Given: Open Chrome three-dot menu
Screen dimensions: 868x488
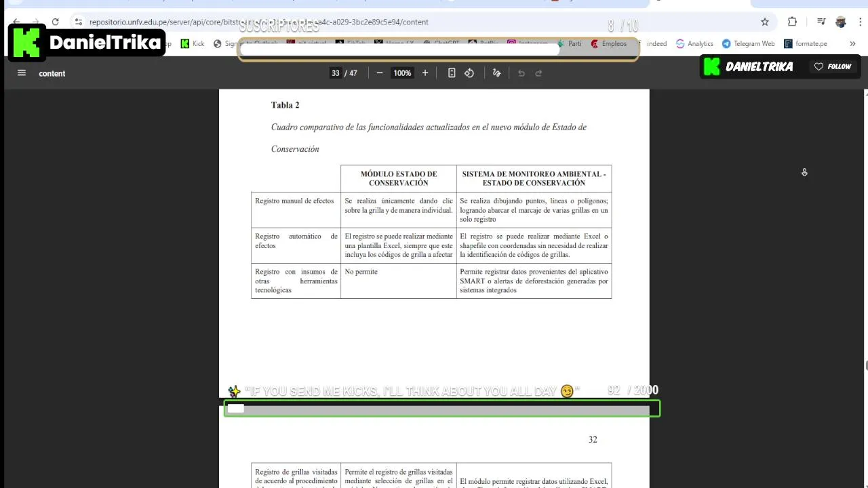Looking at the screenshot, I should (x=859, y=22).
